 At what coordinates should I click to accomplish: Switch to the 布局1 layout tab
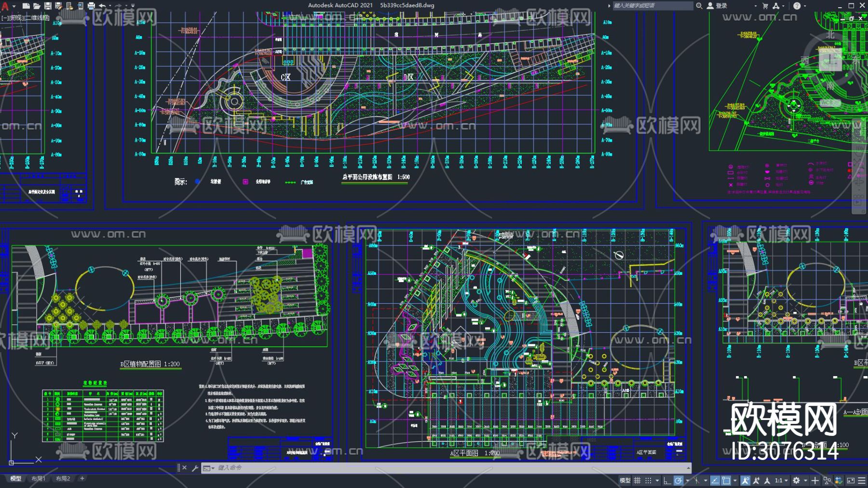point(38,479)
